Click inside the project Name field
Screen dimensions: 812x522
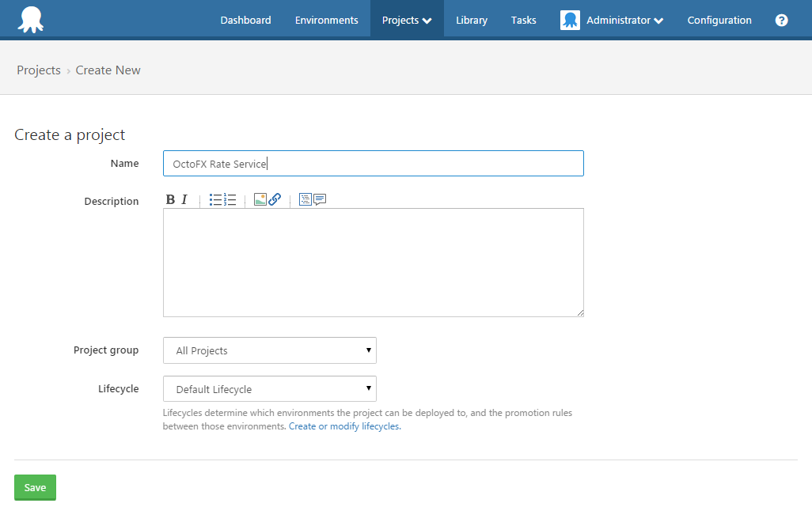[372, 163]
